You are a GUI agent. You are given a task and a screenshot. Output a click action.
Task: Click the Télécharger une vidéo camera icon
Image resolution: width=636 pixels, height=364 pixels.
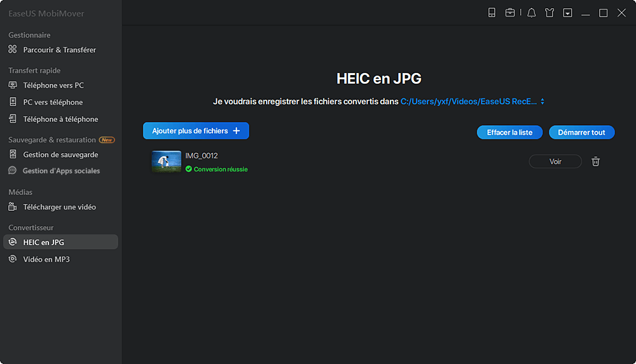tap(13, 206)
